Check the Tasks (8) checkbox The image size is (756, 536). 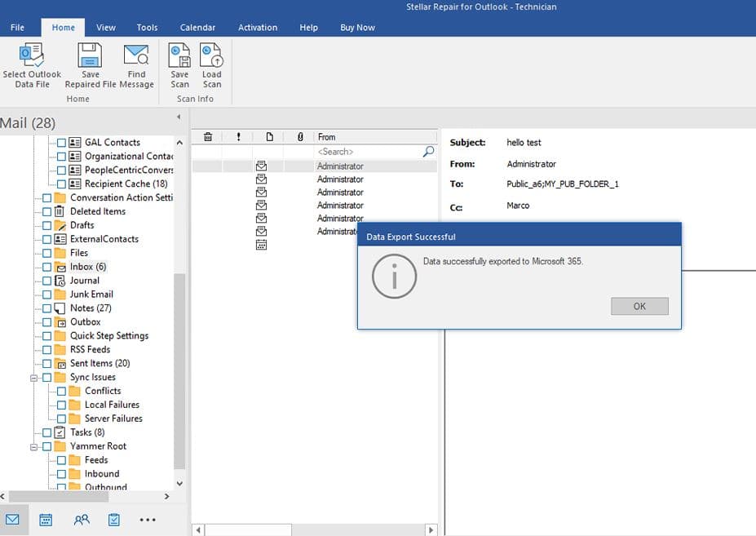[46, 432]
